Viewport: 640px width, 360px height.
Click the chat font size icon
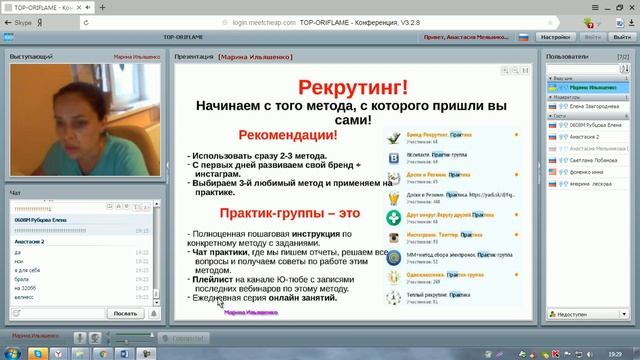point(136,207)
